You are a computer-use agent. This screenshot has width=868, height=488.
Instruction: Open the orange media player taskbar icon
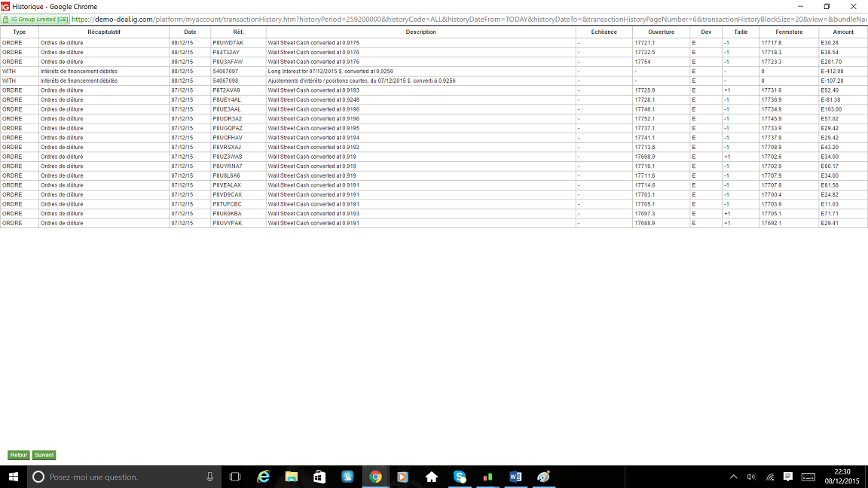403,477
